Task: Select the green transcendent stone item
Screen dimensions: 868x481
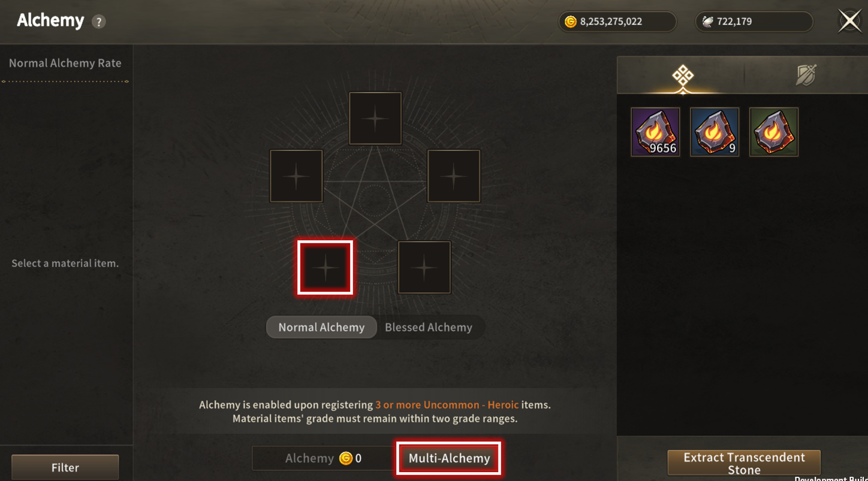Action: pos(774,132)
